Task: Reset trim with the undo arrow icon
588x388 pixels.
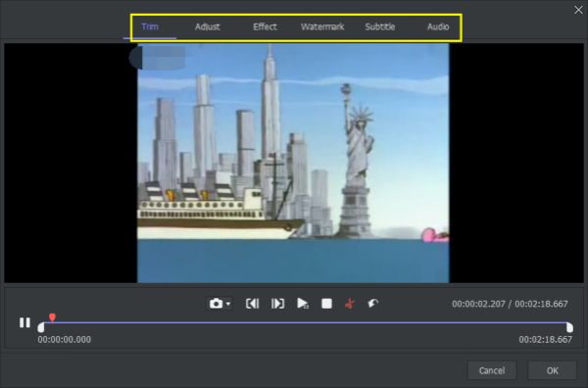Action: (x=372, y=304)
